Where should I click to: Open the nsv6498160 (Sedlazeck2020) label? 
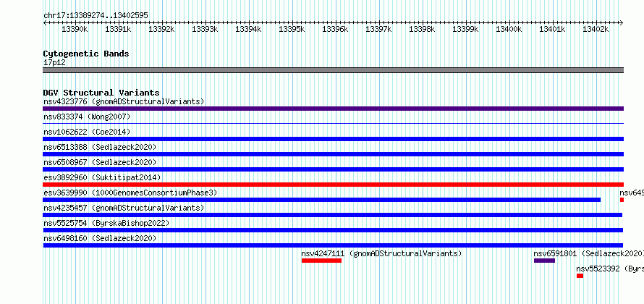[100, 238]
